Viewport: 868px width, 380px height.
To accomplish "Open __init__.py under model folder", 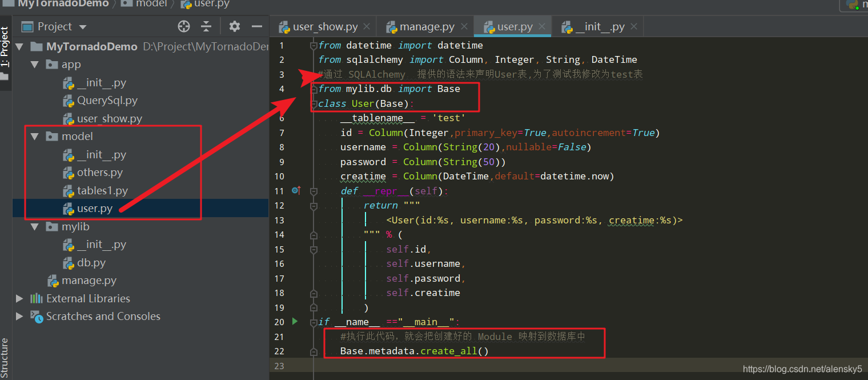I will [x=102, y=155].
